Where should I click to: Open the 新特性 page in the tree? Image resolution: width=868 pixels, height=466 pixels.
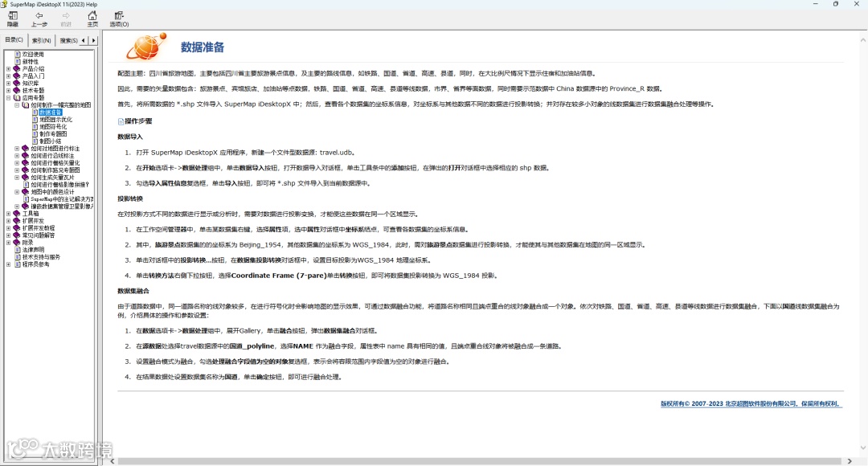[31, 61]
